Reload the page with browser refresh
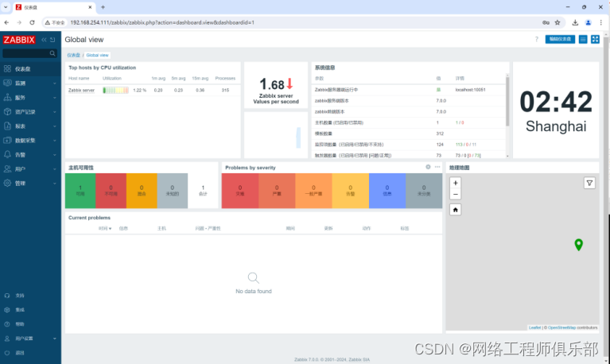This screenshot has width=610, height=364. point(32,22)
